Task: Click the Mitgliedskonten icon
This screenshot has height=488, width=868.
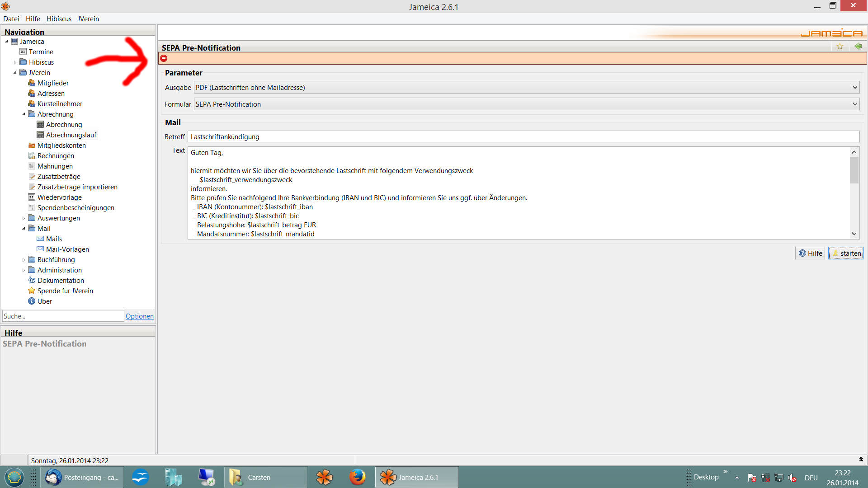Action: click(32, 145)
